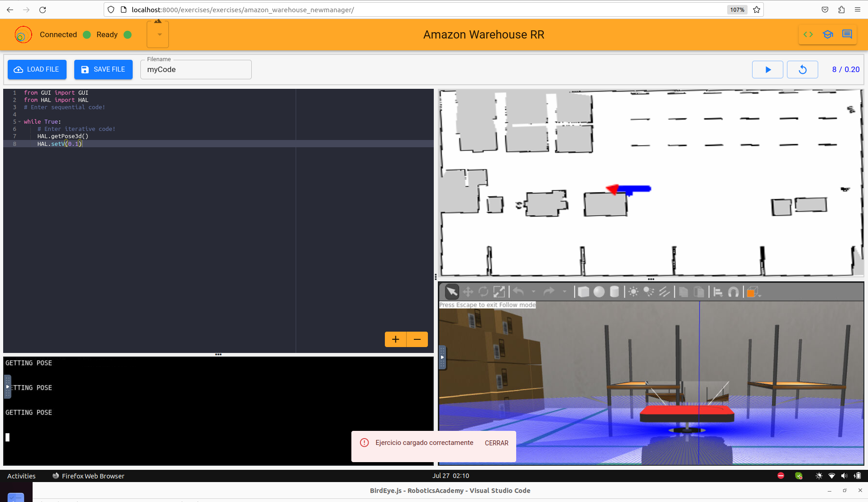Click the Connected status label
The width and height of the screenshot is (868, 502).
[58, 34]
